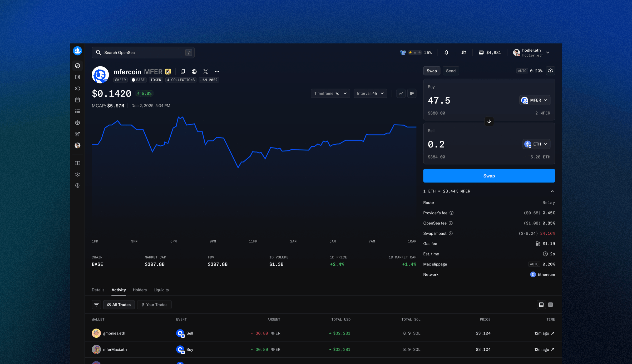
Task: Open the swap arrows icon in header
Action: coord(464,52)
